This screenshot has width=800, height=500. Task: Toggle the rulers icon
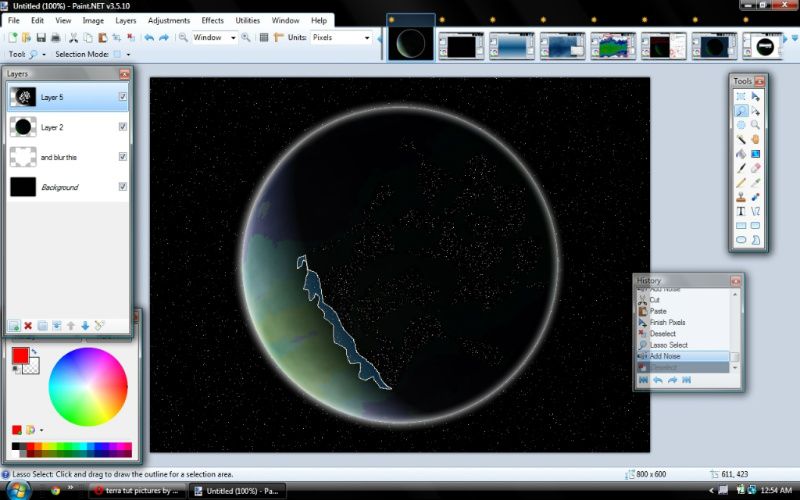279,37
